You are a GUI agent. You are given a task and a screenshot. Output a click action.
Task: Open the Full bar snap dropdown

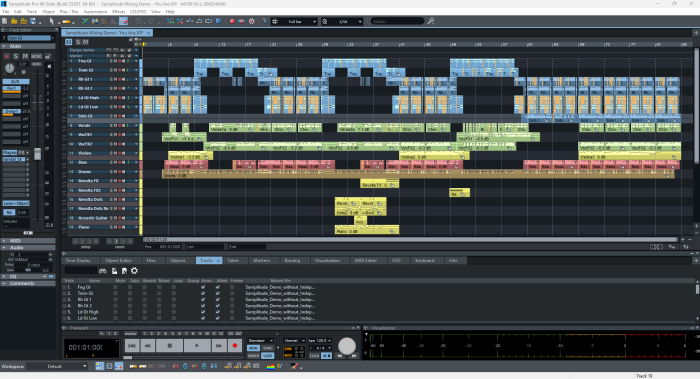click(x=314, y=21)
